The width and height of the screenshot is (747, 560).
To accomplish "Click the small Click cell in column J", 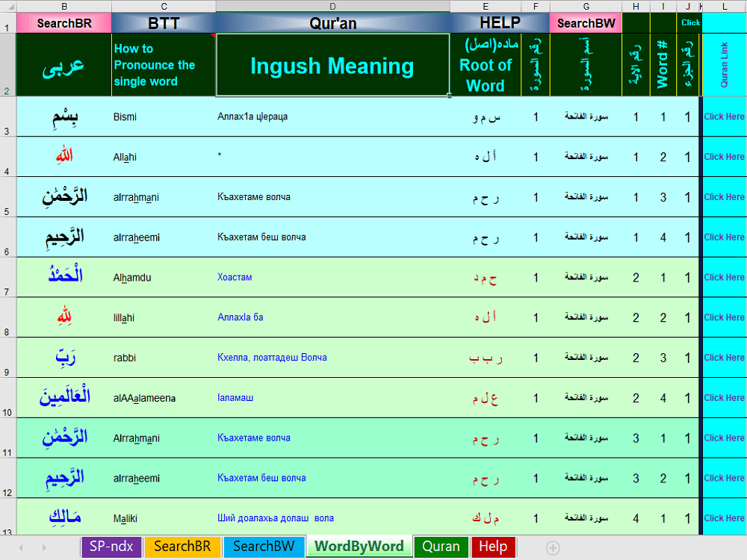I will click(x=689, y=23).
